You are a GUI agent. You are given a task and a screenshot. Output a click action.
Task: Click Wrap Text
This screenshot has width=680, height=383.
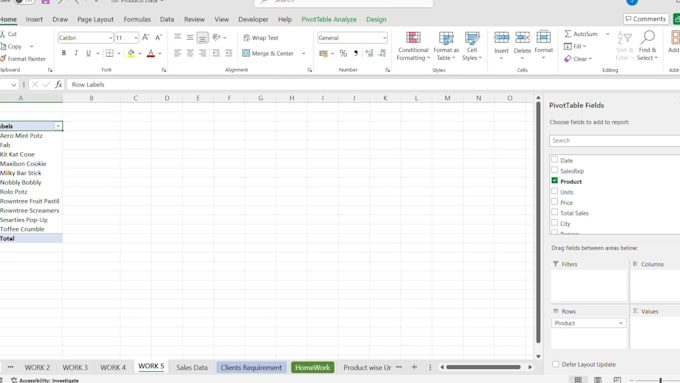click(261, 38)
